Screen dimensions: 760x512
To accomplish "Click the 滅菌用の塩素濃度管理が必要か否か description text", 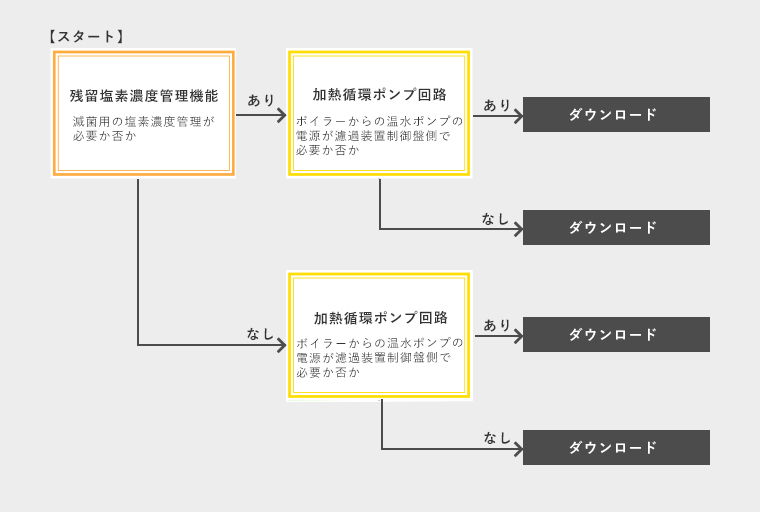I will coord(143,128).
